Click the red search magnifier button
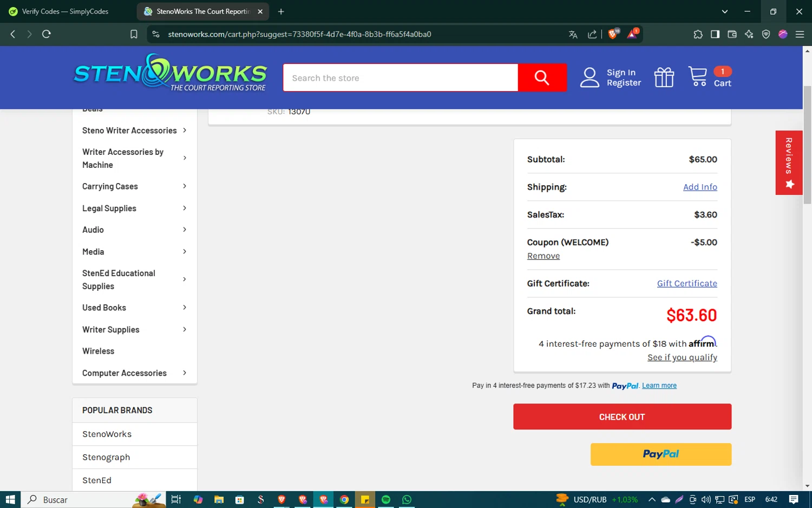The image size is (812, 508). tap(542, 77)
